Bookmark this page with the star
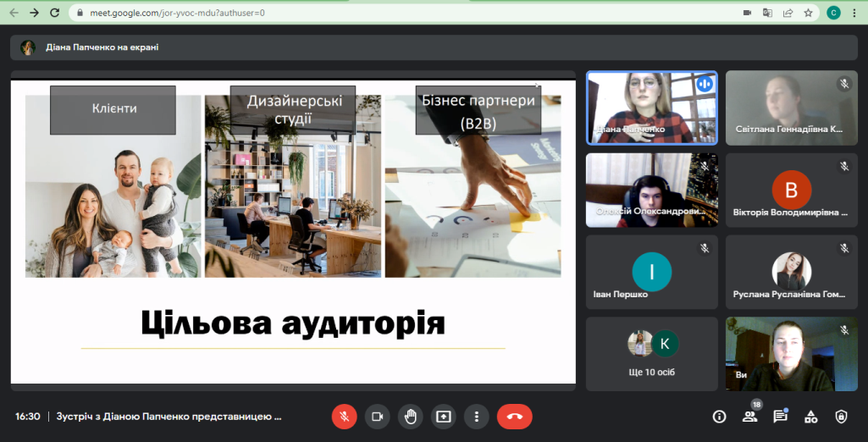The image size is (868, 442). [808, 13]
